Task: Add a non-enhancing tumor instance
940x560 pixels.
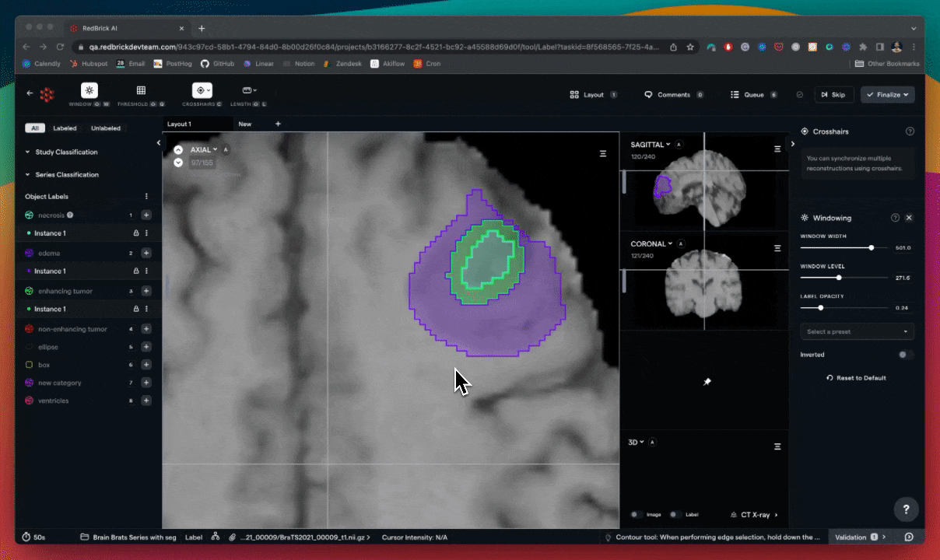Action: (146, 329)
